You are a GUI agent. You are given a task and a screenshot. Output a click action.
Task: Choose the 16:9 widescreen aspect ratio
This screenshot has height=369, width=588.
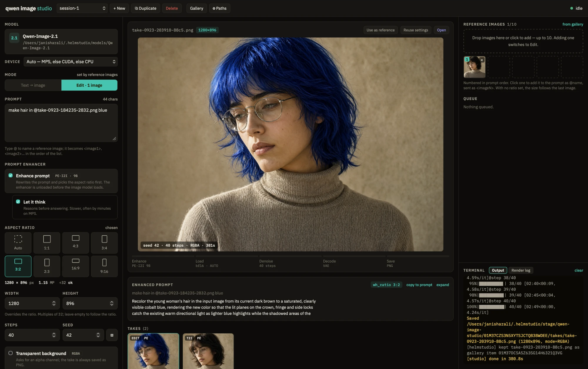point(76,266)
